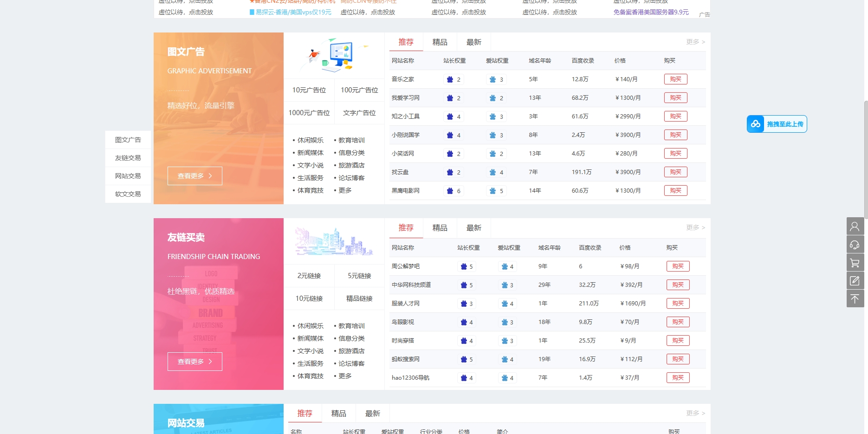Click 查看更多 in the 图文广告 banner
The image size is (868, 434).
click(x=195, y=176)
